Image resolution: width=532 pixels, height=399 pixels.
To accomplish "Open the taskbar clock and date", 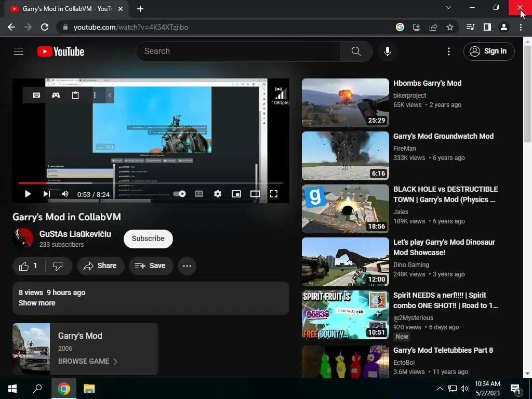I will (487, 389).
